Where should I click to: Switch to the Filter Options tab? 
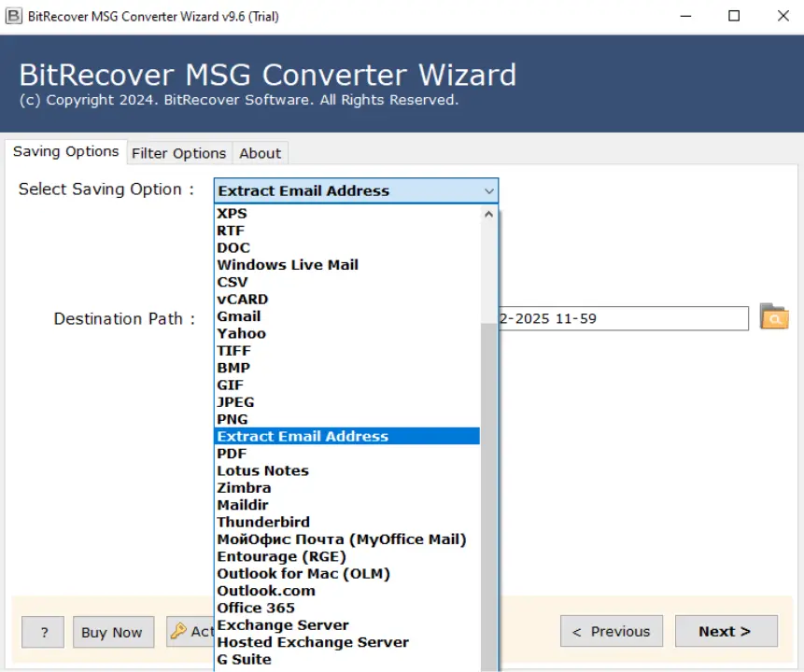click(179, 153)
